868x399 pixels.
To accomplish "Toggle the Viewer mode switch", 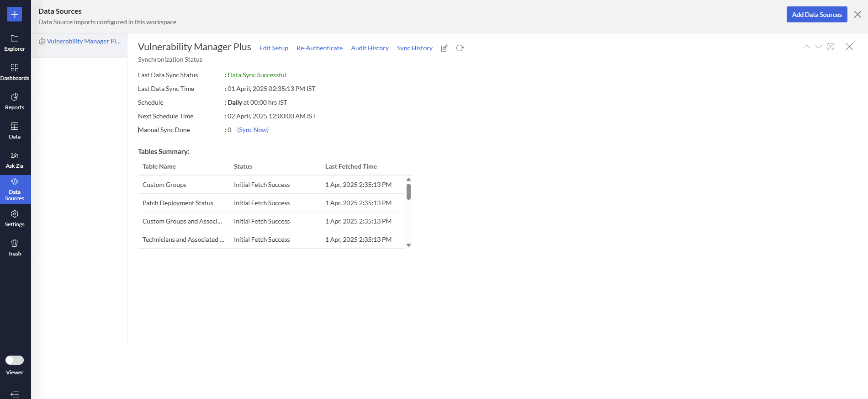I will point(15,360).
